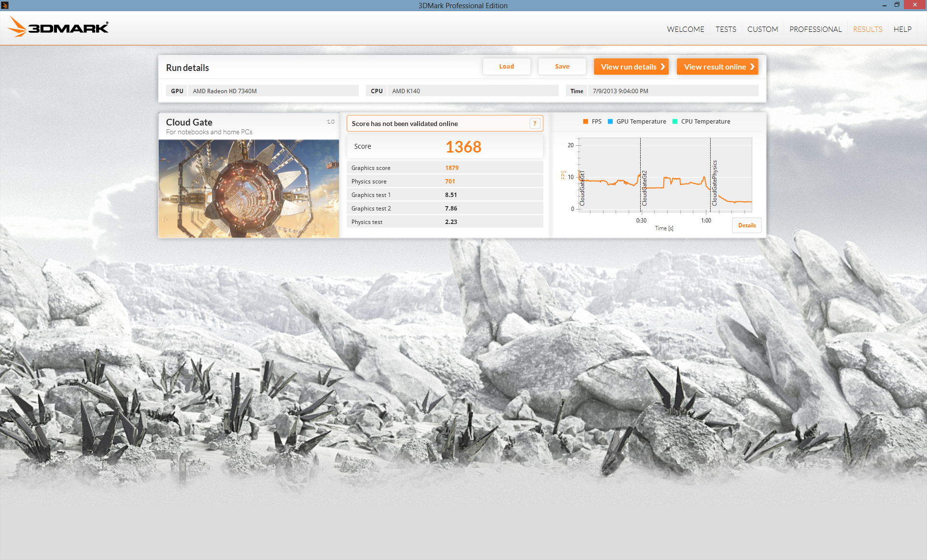Go to the PROFESSIONAL tab

(x=815, y=29)
